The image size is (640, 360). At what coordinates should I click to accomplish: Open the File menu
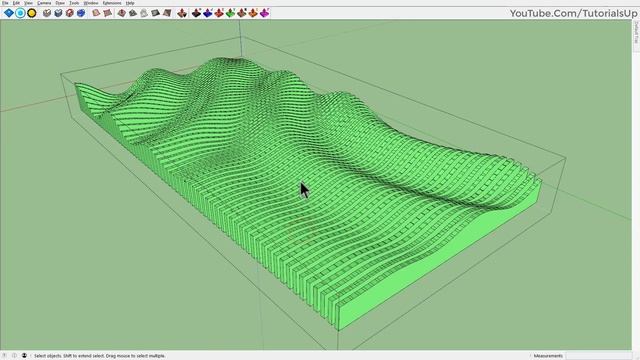click(x=5, y=3)
